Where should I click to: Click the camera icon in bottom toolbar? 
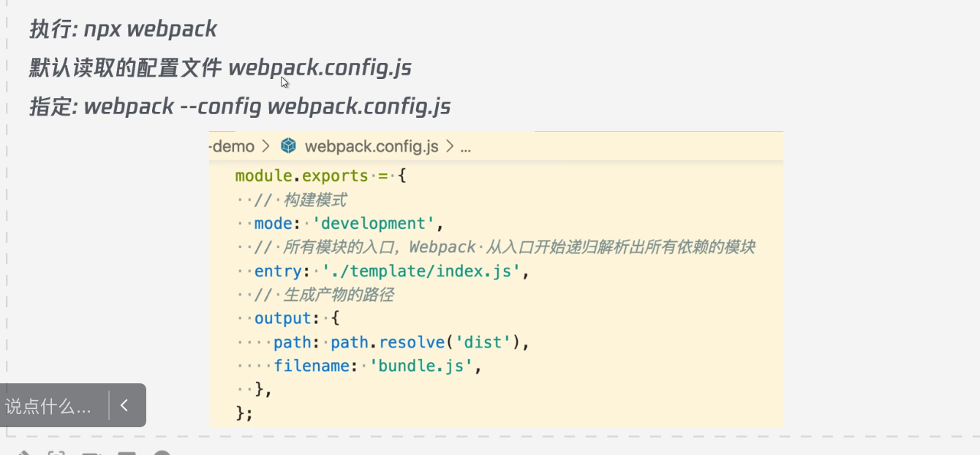(91, 453)
